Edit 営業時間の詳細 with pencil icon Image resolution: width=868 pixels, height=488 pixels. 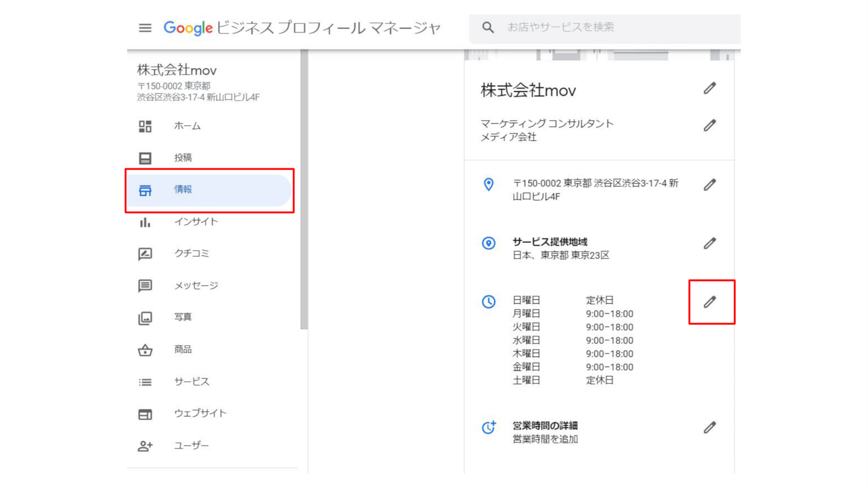coord(710,428)
